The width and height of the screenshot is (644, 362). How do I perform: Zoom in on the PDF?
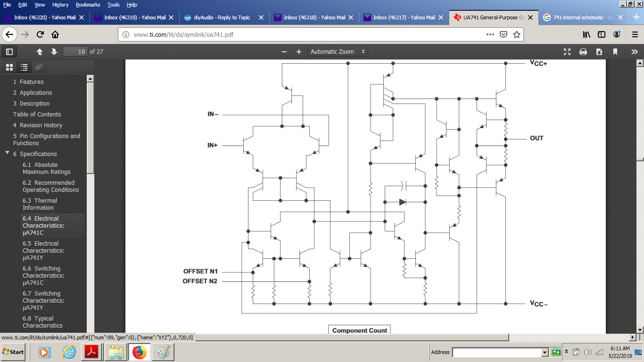tap(299, 52)
